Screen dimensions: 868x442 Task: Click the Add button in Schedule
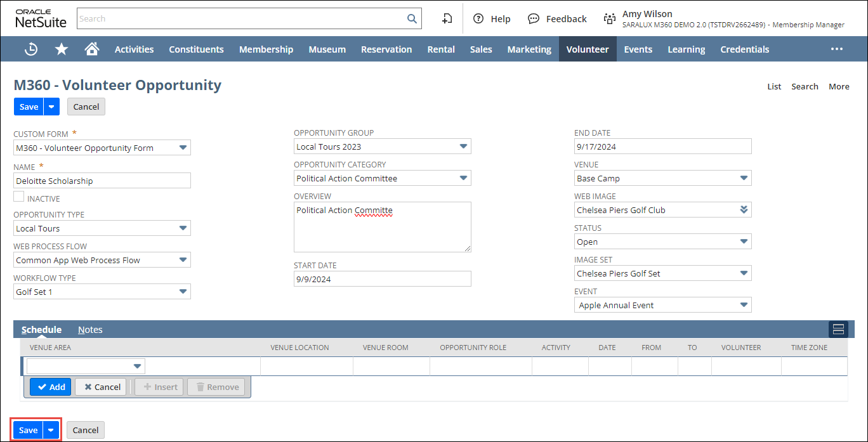51,387
